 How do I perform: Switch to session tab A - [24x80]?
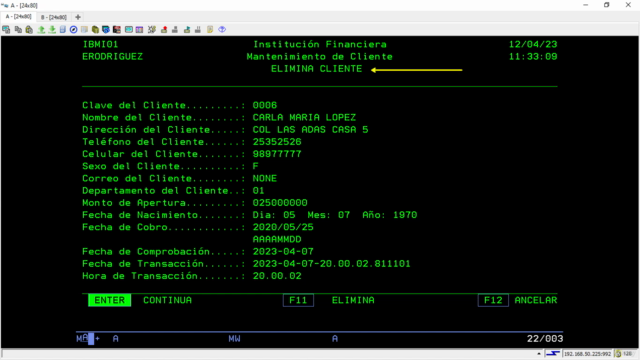[x=18, y=17]
